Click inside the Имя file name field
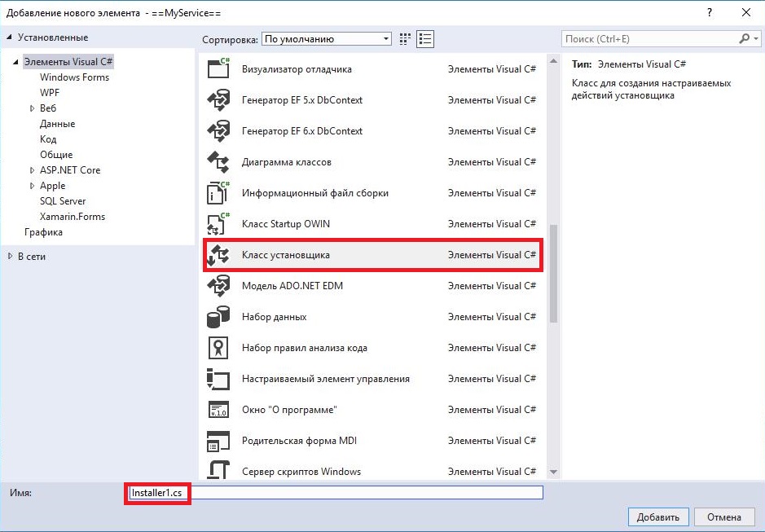The image size is (765, 532). coord(336,492)
